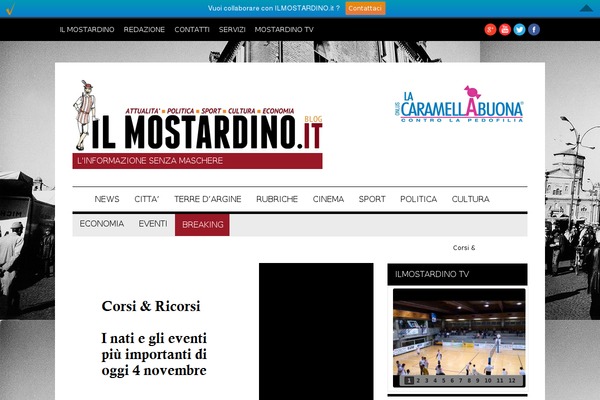Open the Google Plus social icon
Screen dimensions: 600x400
click(490, 29)
